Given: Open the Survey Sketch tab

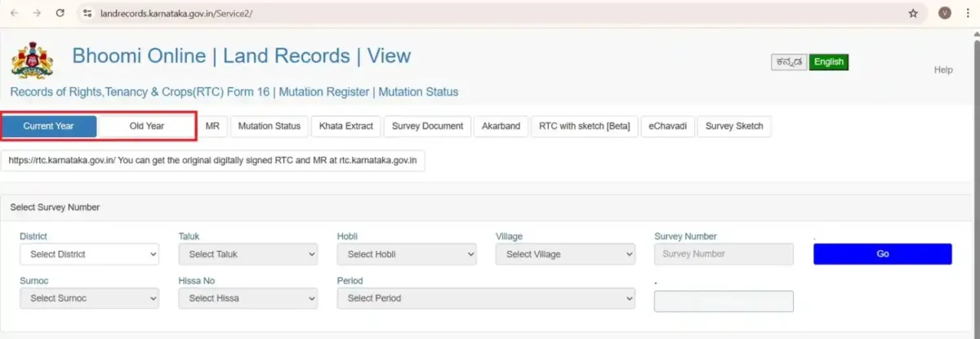Looking at the screenshot, I should 734,126.
